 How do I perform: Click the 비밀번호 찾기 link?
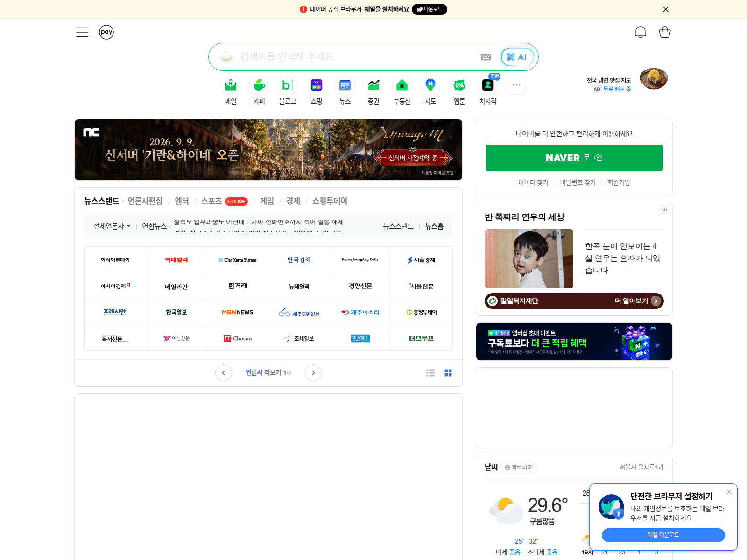[x=578, y=182]
